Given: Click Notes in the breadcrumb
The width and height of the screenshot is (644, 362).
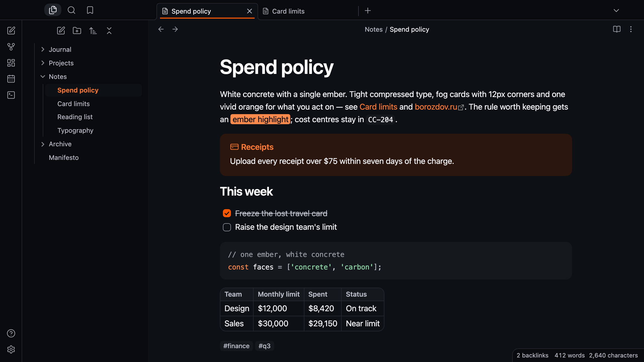Looking at the screenshot, I should [374, 29].
